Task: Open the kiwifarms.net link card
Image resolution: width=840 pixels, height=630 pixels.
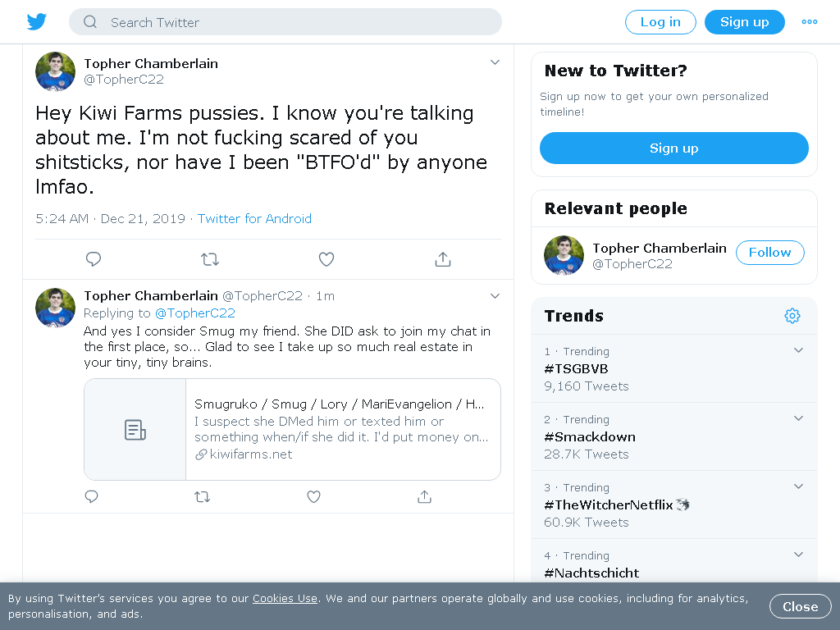Action: tap(293, 429)
